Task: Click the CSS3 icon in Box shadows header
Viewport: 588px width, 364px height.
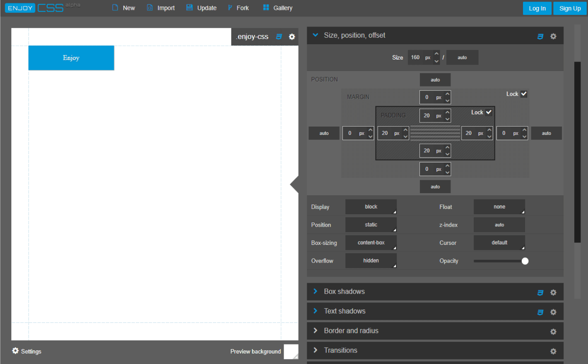Action: tap(540, 292)
